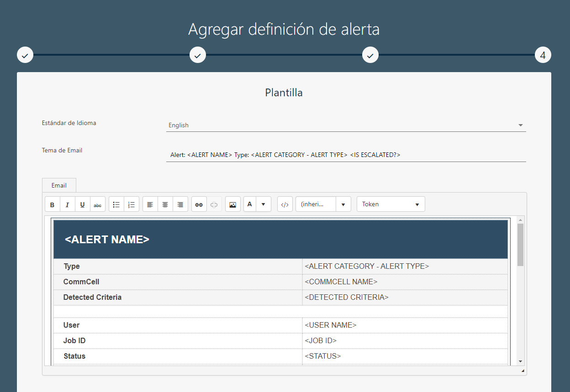Click the Tema de Email subject field

pyautogui.click(x=346, y=155)
